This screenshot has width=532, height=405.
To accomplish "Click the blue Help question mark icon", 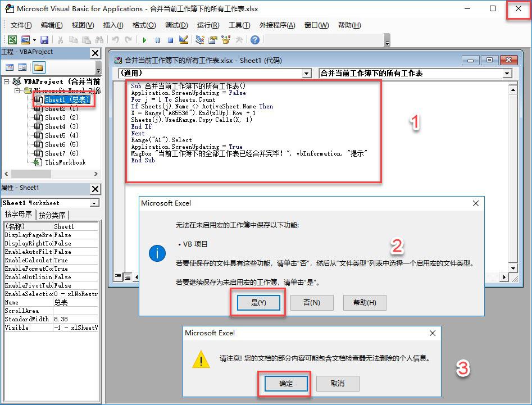I will click(x=255, y=40).
